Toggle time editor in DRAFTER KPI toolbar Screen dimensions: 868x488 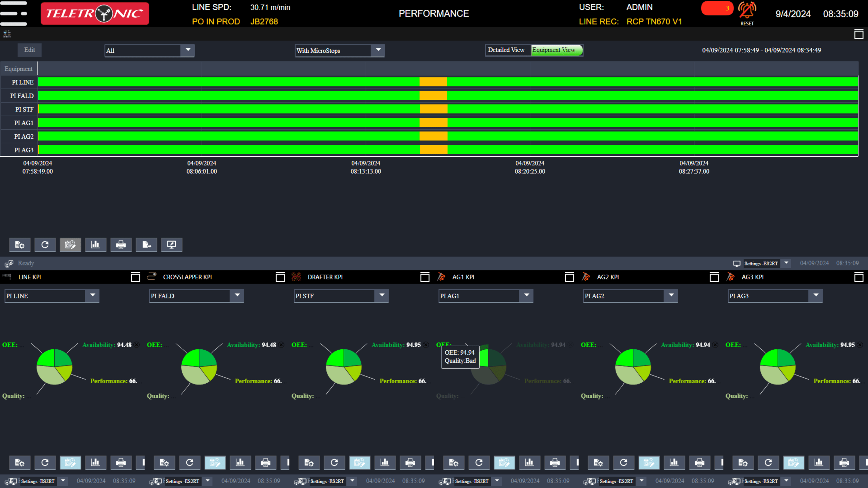(x=359, y=463)
